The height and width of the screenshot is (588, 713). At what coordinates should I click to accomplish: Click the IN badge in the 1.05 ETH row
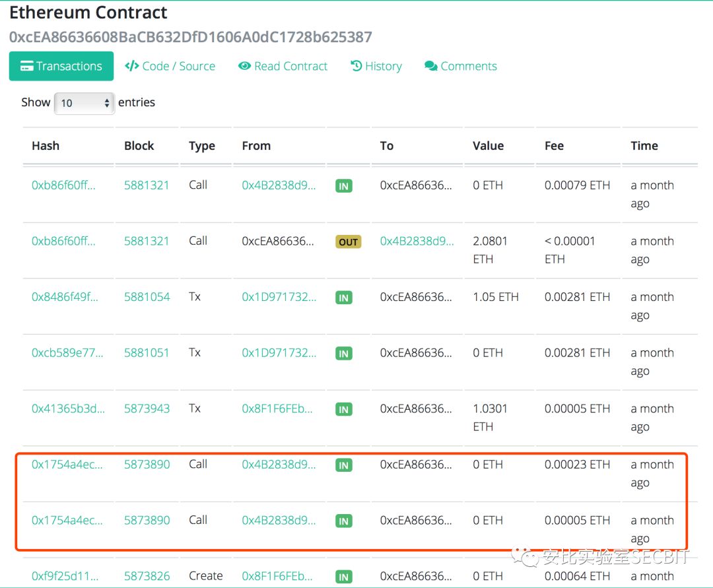[x=344, y=298]
